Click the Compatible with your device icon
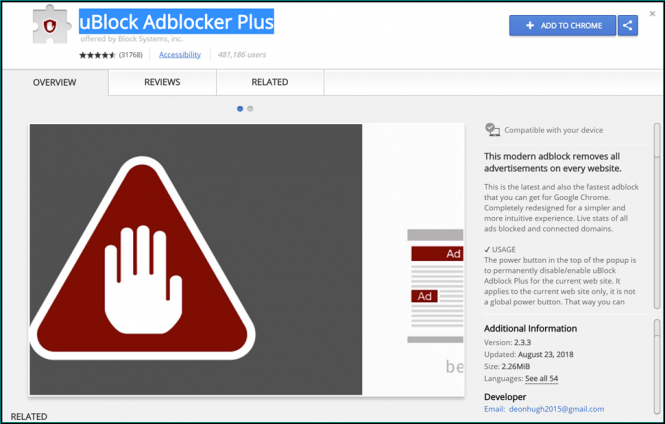The height and width of the screenshot is (424, 665). point(492,130)
